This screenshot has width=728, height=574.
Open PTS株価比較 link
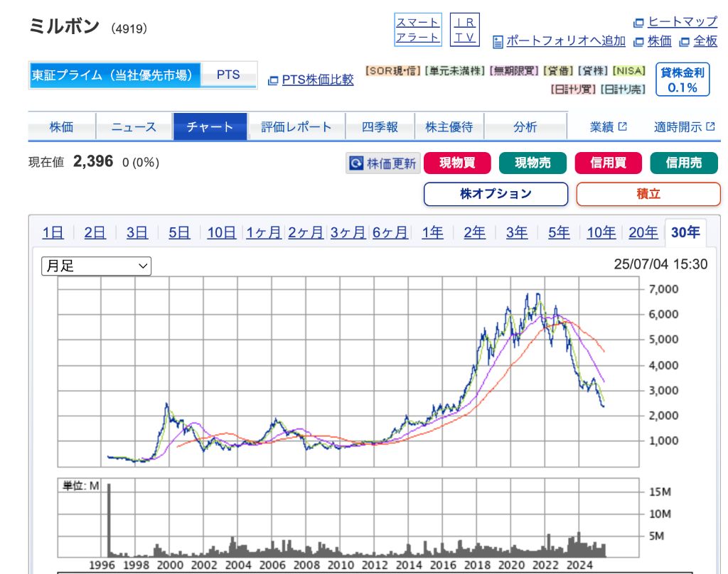(x=318, y=80)
